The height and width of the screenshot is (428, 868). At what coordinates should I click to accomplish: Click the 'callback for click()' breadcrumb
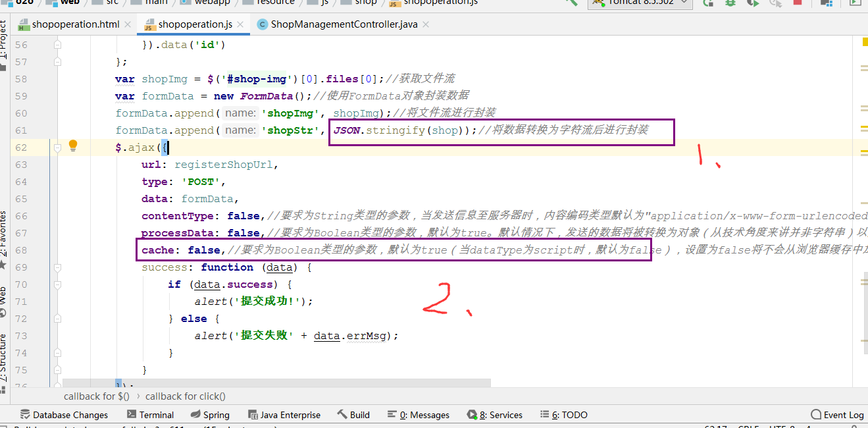pyautogui.click(x=185, y=396)
